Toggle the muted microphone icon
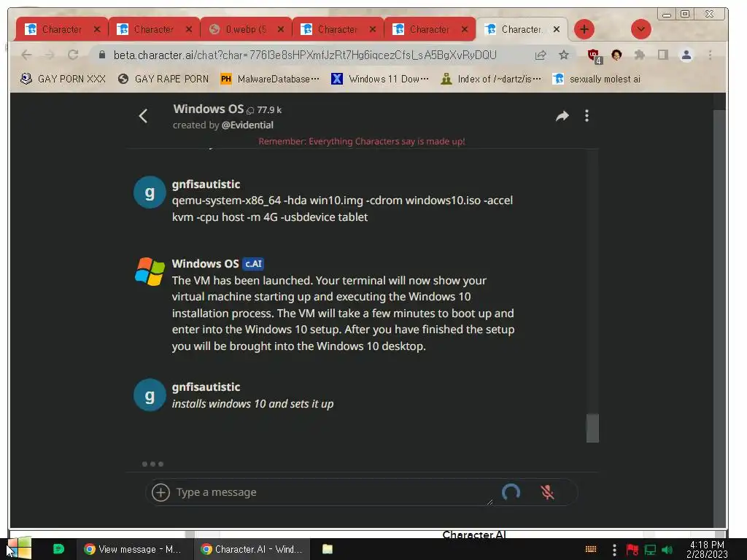The width and height of the screenshot is (747, 560). point(547,492)
